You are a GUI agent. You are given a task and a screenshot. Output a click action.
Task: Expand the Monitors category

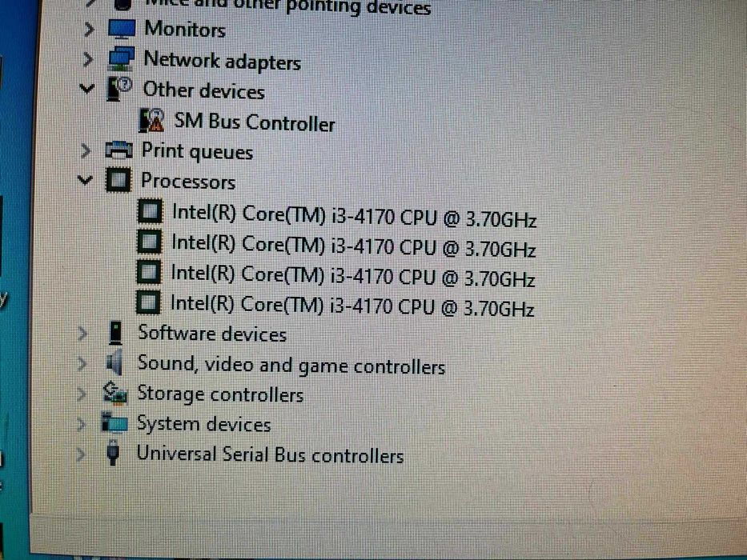pyautogui.click(x=88, y=30)
